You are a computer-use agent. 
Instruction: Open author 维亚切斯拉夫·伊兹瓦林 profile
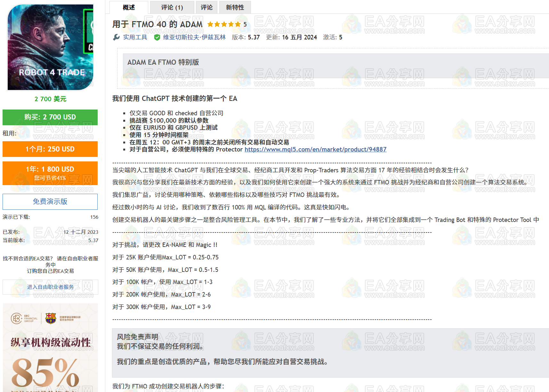point(194,37)
